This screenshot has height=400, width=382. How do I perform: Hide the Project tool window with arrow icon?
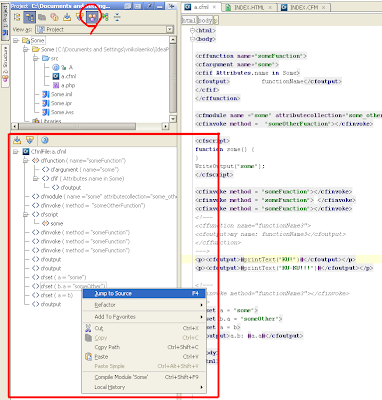(x=171, y=6)
